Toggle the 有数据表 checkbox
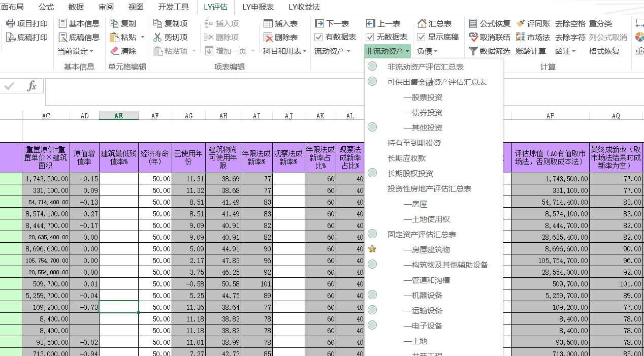 [x=319, y=37]
